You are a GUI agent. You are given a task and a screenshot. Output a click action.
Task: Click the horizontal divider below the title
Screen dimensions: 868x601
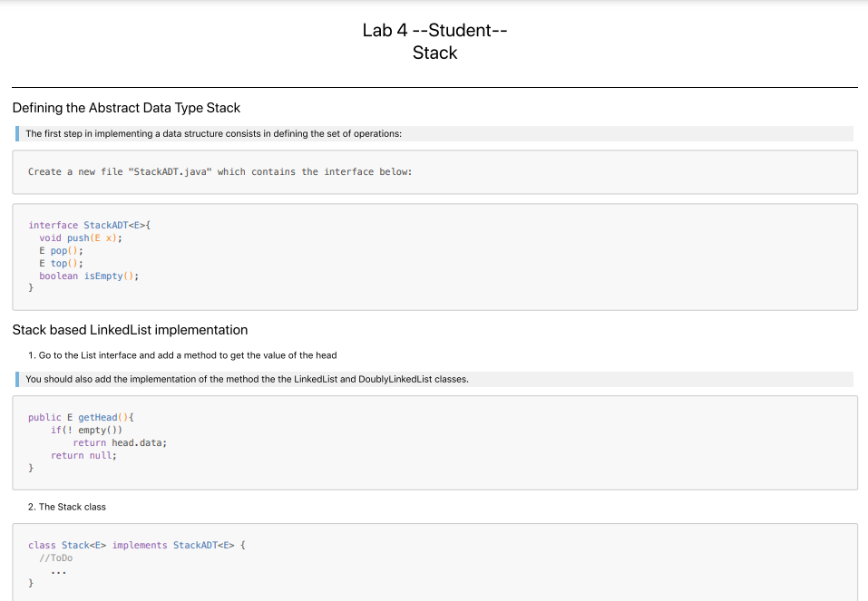click(x=434, y=86)
